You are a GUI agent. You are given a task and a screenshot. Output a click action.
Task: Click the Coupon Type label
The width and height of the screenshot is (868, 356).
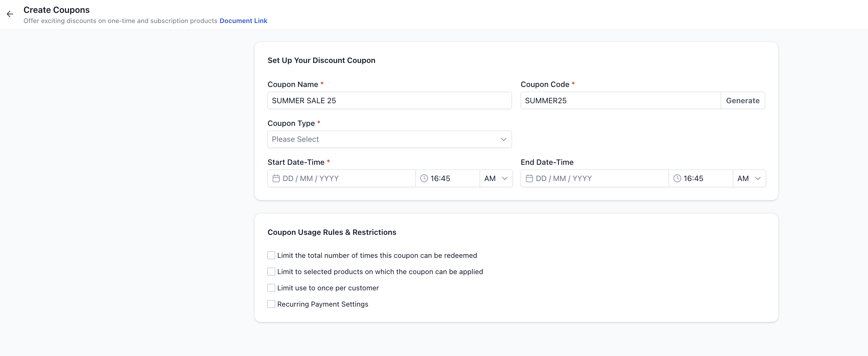pyautogui.click(x=291, y=123)
